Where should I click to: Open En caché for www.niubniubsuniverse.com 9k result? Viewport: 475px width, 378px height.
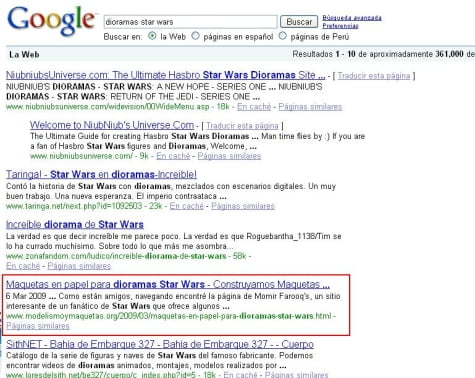point(173,156)
